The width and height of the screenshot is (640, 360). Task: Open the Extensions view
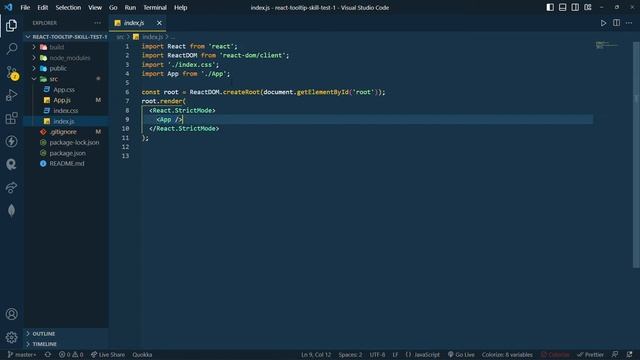pos(11,118)
